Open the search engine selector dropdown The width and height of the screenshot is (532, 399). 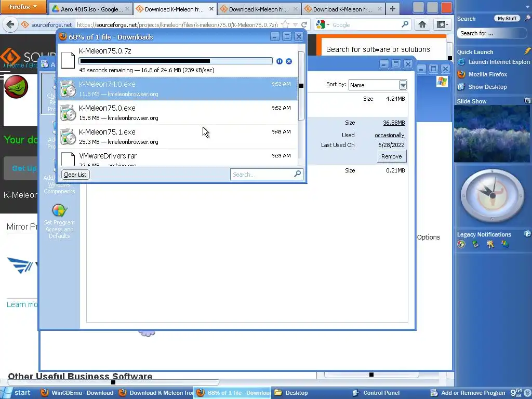click(323, 24)
